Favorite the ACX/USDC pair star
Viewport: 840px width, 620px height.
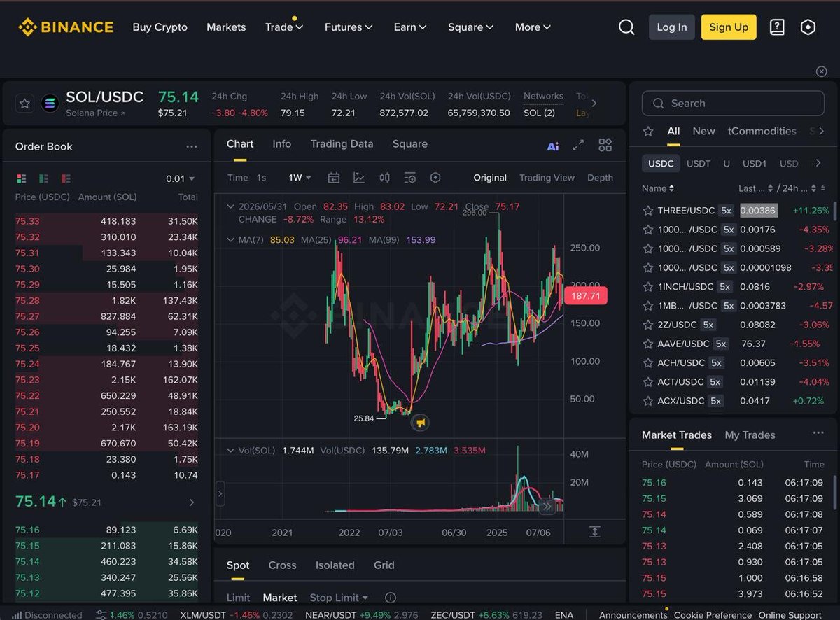click(648, 401)
